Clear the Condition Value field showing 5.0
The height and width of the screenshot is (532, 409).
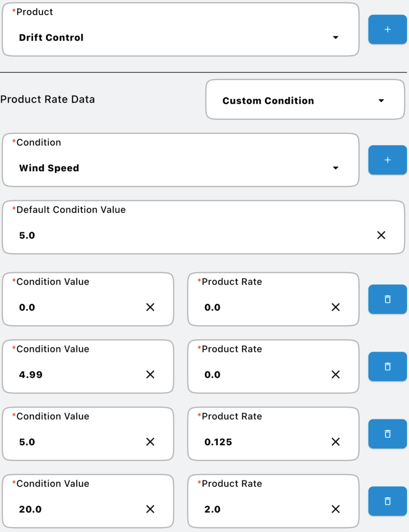point(150,442)
